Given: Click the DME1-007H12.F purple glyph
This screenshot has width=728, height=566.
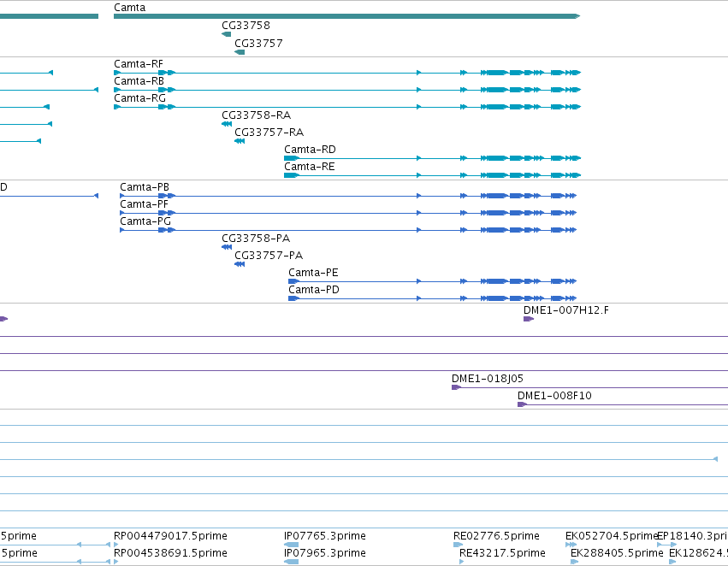Looking at the screenshot, I should tap(529, 319).
